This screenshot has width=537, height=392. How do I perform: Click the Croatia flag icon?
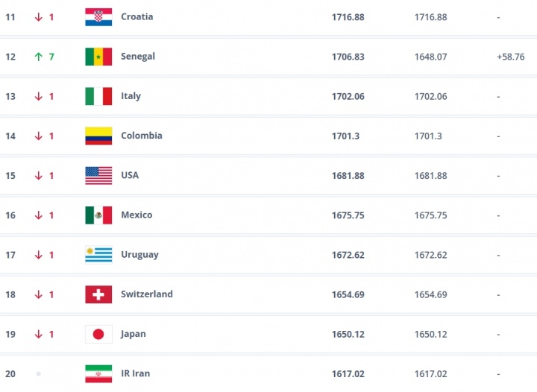pyautogui.click(x=98, y=17)
